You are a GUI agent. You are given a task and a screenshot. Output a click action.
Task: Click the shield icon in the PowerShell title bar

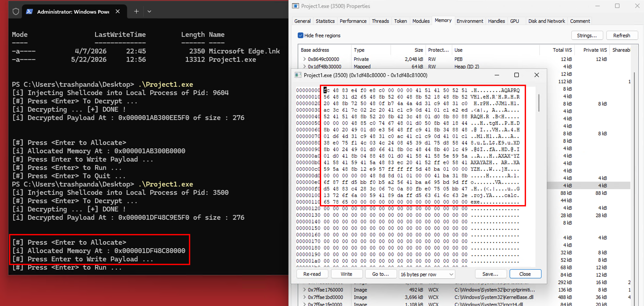[16, 12]
